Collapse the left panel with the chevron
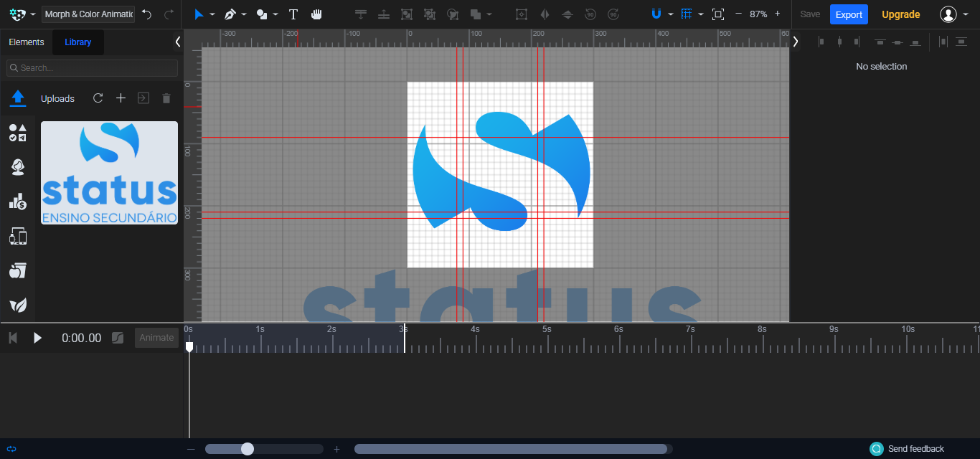 pos(177,42)
